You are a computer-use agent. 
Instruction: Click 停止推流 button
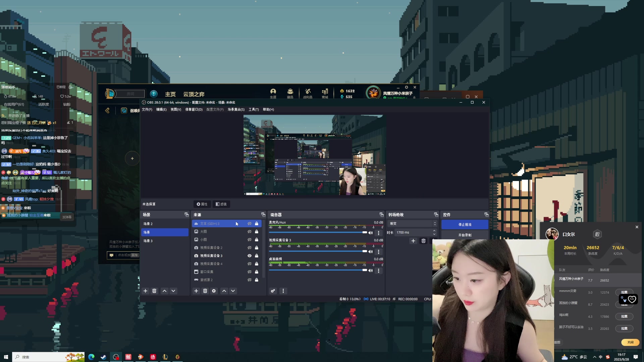pos(465,225)
